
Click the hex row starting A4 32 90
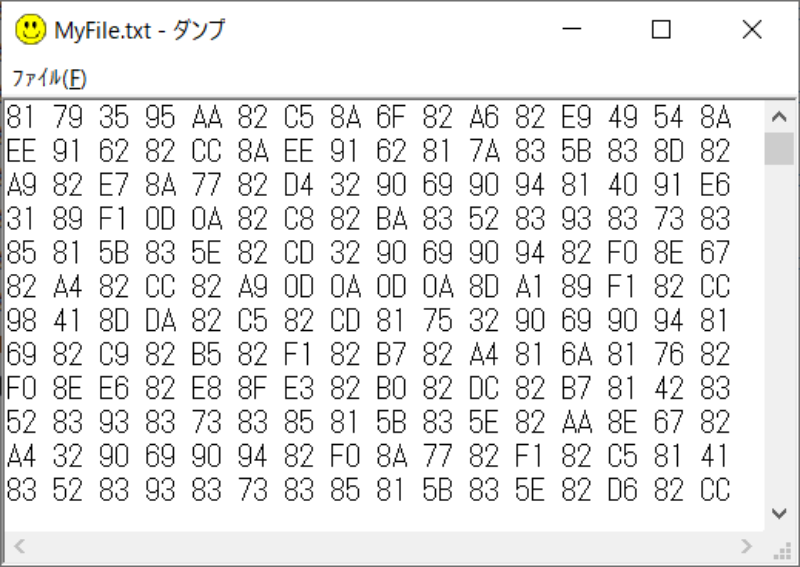click(368, 457)
